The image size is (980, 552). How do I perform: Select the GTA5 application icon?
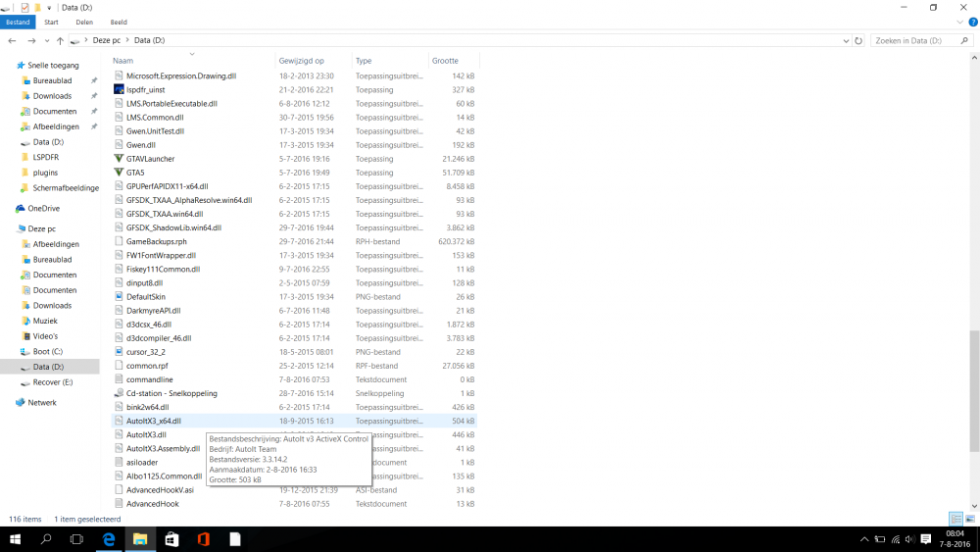pyautogui.click(x=119, y=173)
